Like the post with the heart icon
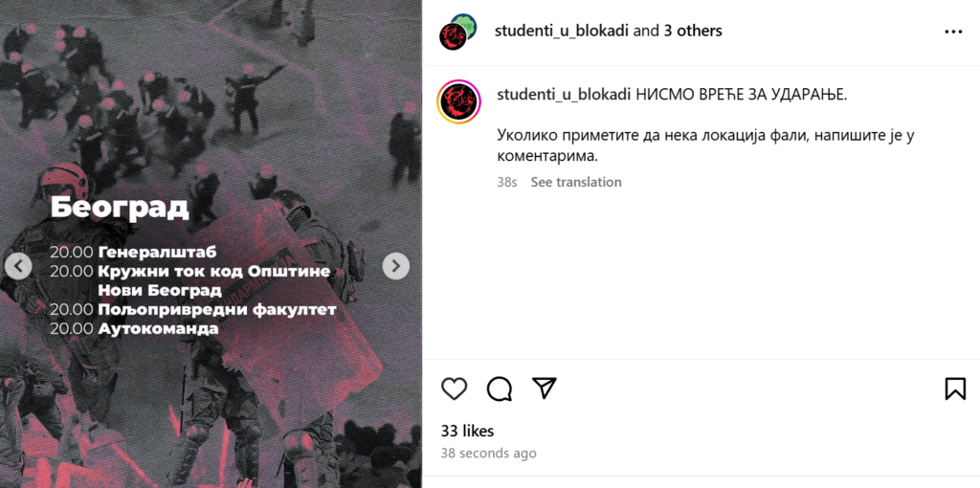The image size is (980, 488). (455, 388)
